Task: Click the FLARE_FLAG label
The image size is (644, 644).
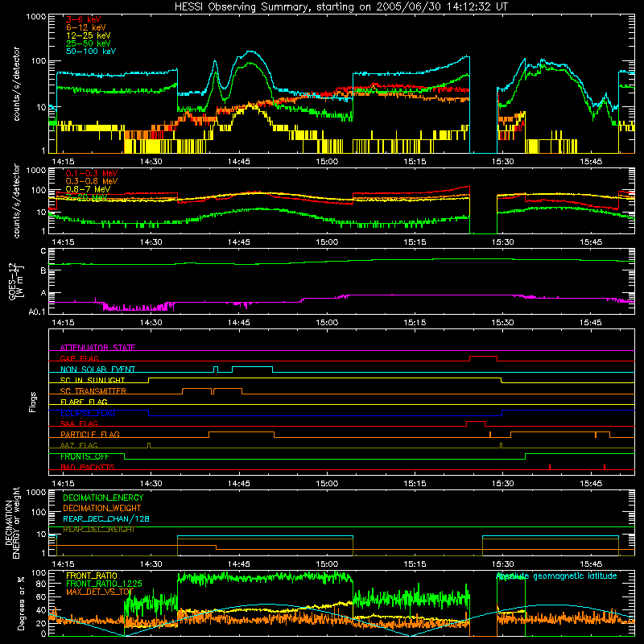Action: pos(84,402)
